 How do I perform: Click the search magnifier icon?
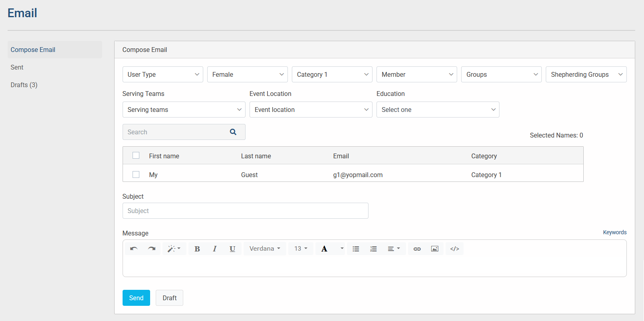[233, 132]
